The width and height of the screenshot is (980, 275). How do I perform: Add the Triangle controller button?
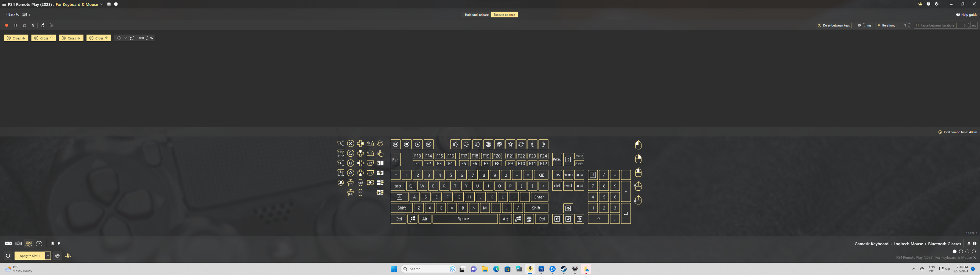[x=350, y=173]
